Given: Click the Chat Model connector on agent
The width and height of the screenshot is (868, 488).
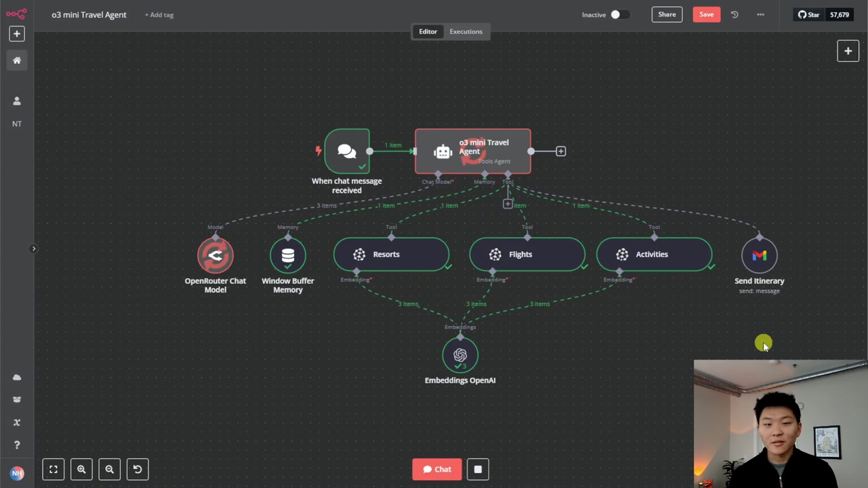Looking at the screenshot, I should [x=438, y=174].
